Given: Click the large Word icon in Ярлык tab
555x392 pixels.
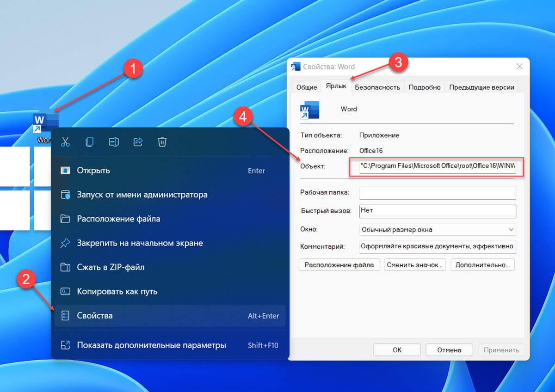Looking at the screenshot, I should click(309, 110).
